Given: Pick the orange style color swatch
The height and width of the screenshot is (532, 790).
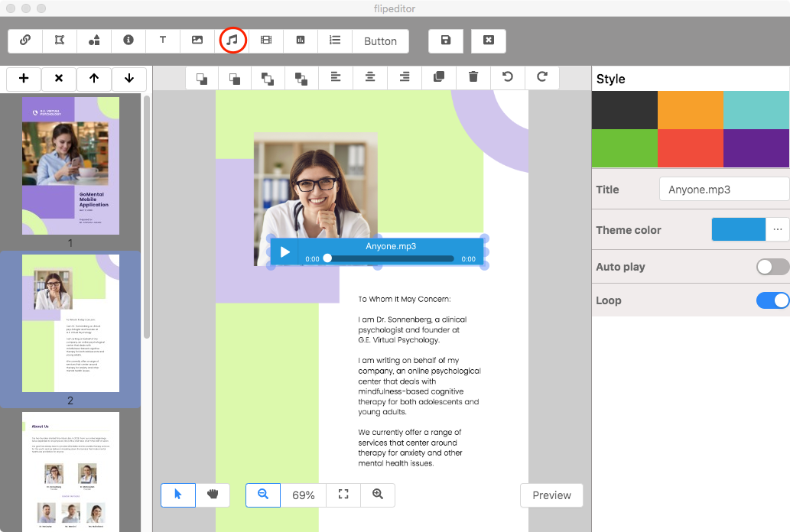Looking at the screenshot, I should [x=691, y=110].
